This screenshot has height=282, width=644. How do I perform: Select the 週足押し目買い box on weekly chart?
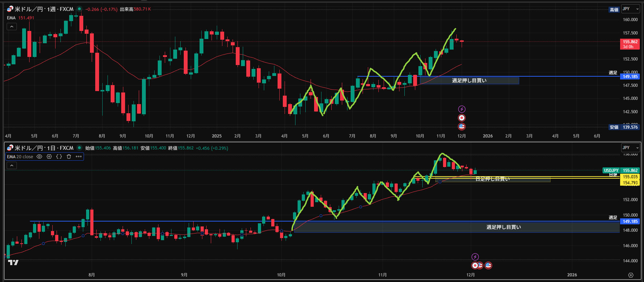[469, 81]
